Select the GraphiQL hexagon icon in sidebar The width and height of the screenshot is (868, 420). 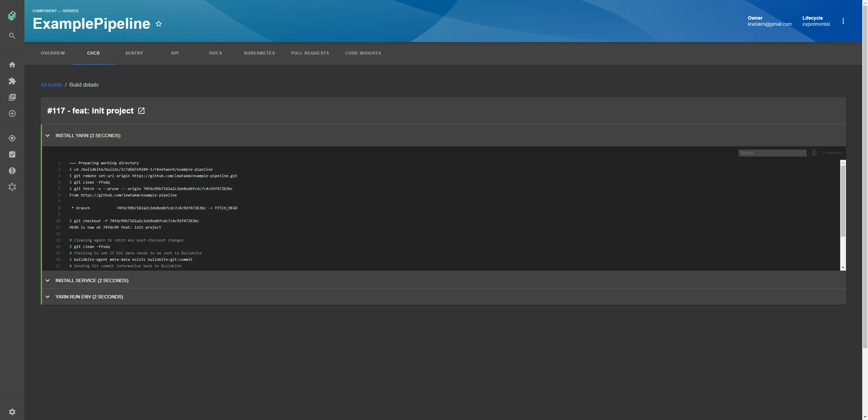(x=12, y=187)
